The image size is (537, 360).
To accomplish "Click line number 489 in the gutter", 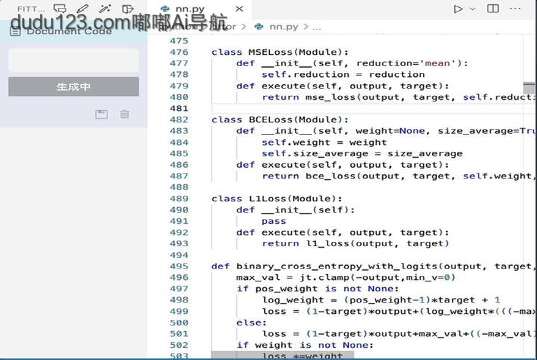I will click(x=179, y=199).
